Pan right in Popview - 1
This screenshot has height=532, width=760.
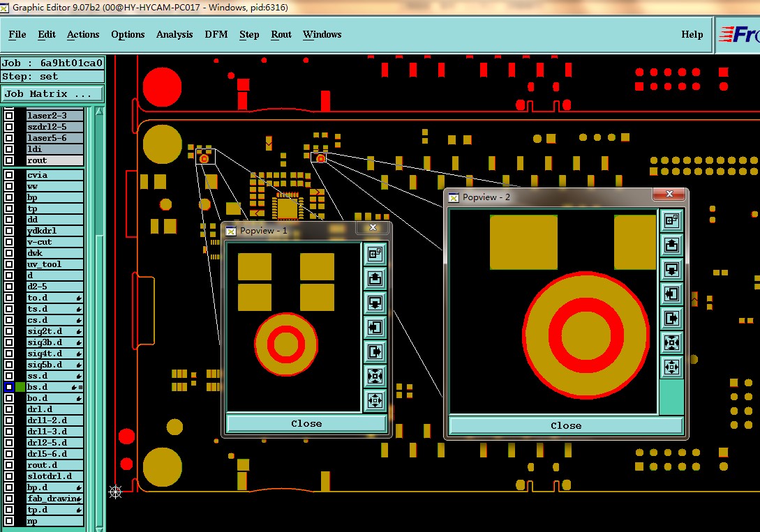[375, 351]
